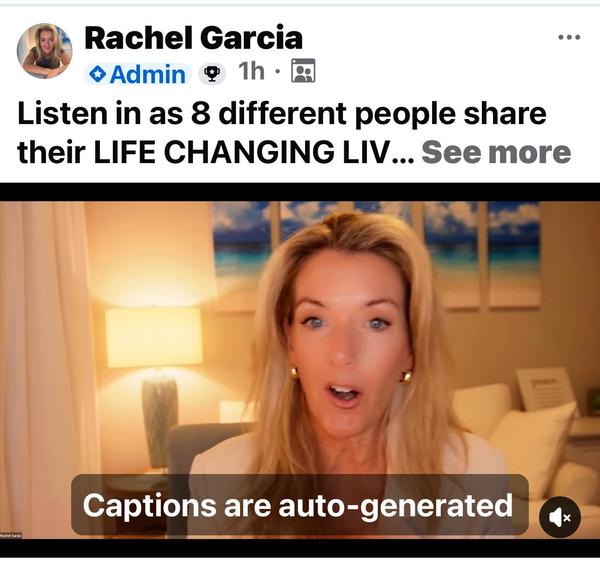Click the blue Admin badge label
Screen dimensions: 600x573
[137, 74]
